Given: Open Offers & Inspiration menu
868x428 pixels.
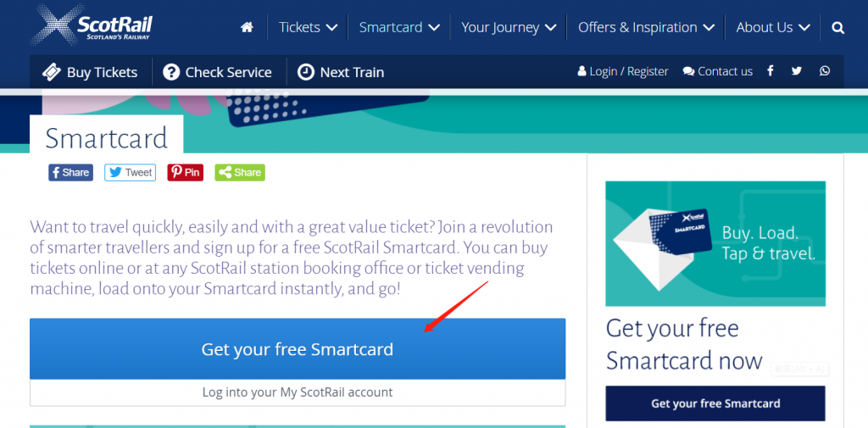Looking at the screenshot, I should click(646, 27).
